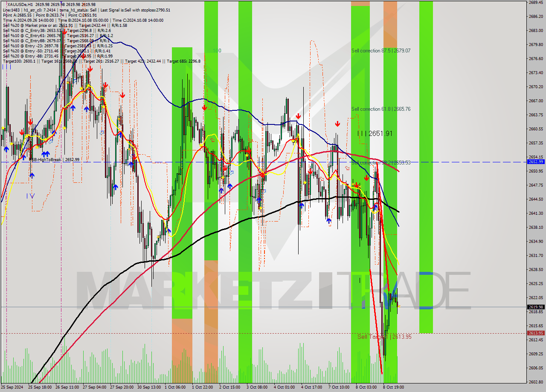This screenshot has height=392, width=546.
Task: Click the blue 2652.99 price tag
Action: (536, 162)
